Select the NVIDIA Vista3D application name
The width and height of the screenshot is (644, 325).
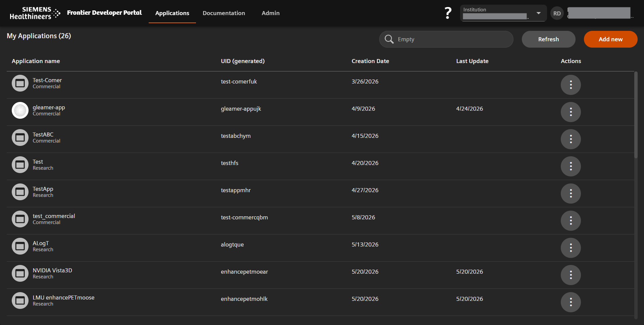(52, 270)
